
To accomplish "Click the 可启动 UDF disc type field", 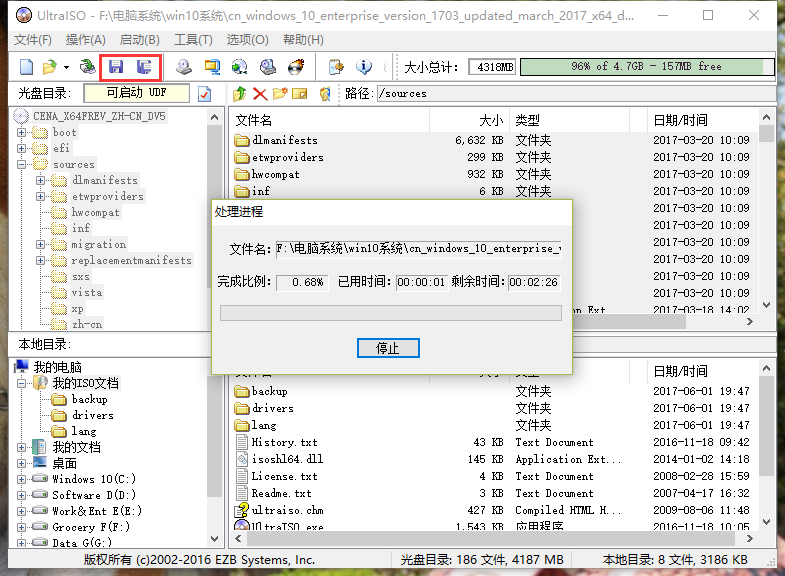I will point(137,93).
